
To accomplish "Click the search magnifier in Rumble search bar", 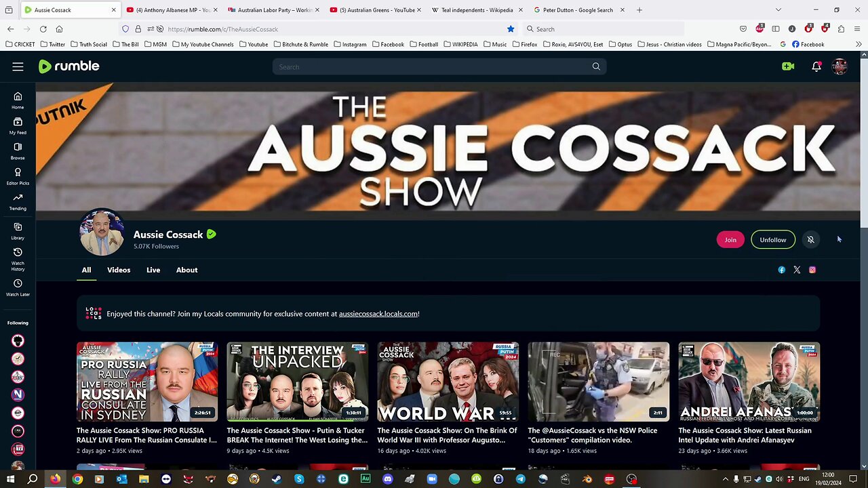I will tap(596, 66).
